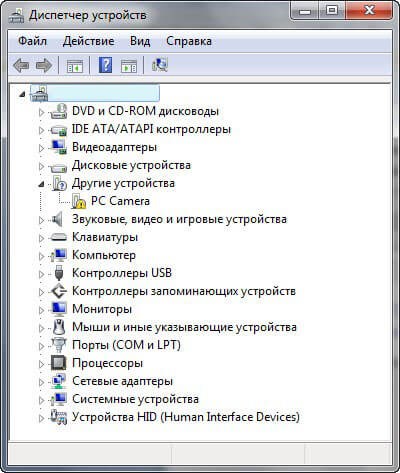Collapse the Другие устройства node
The image size is (400, 473).
(41, 184)
